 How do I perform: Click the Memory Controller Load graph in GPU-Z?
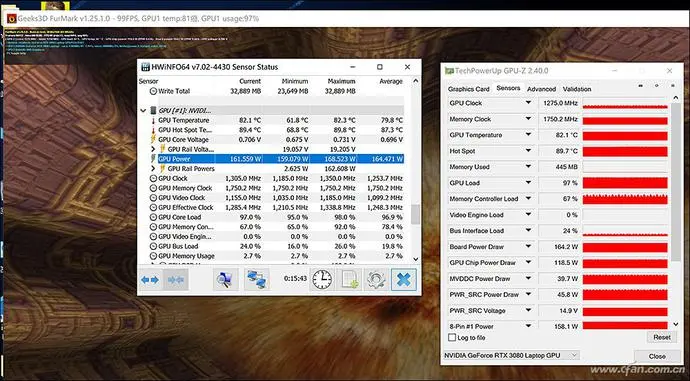click(x=625, y=199)
